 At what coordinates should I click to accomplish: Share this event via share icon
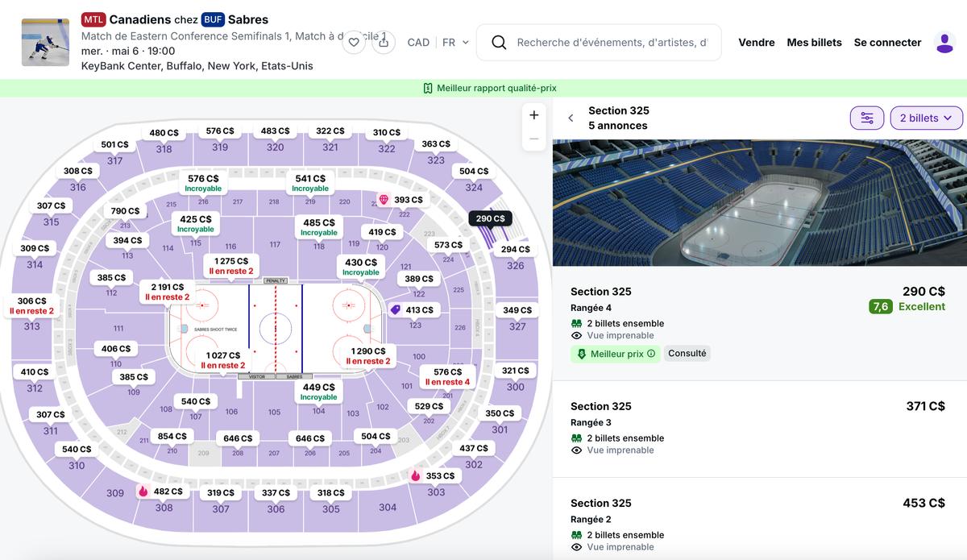coord(384,43)
